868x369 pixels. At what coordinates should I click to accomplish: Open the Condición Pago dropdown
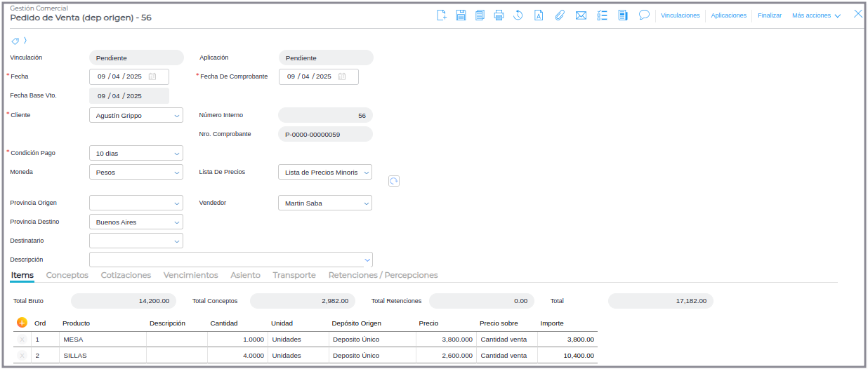click(177, 154)
